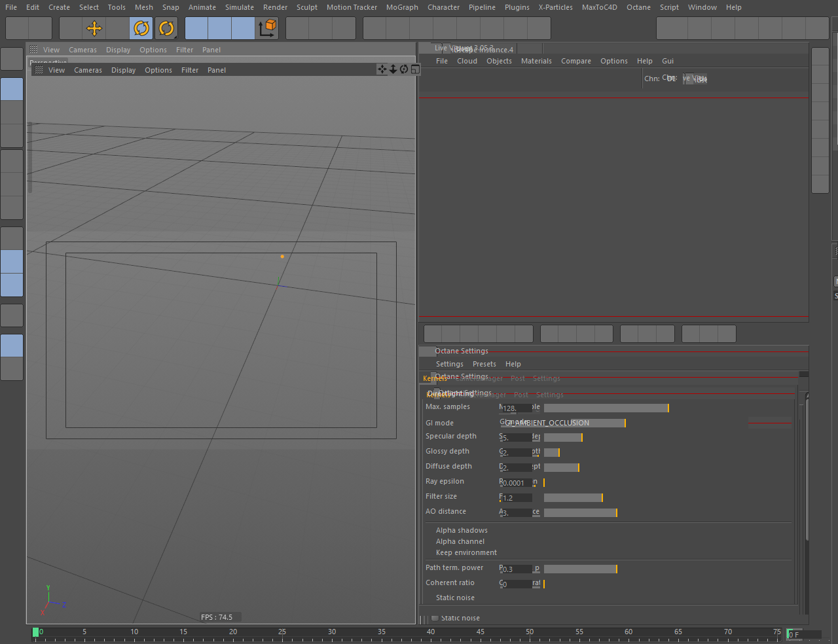838x644 pixels.
Task: Click the viewport pan (four-arrow) navigation icon
Action: tap(382, 69)
